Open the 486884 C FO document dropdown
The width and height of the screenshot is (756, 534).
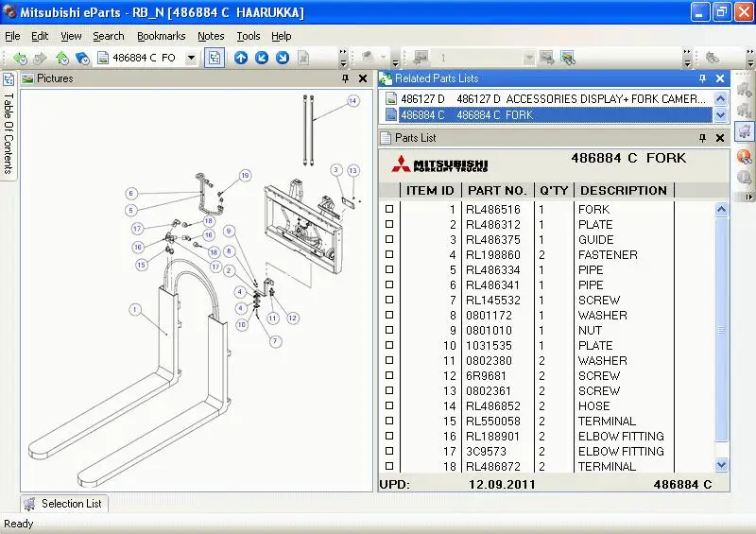[x=191, y=59]
